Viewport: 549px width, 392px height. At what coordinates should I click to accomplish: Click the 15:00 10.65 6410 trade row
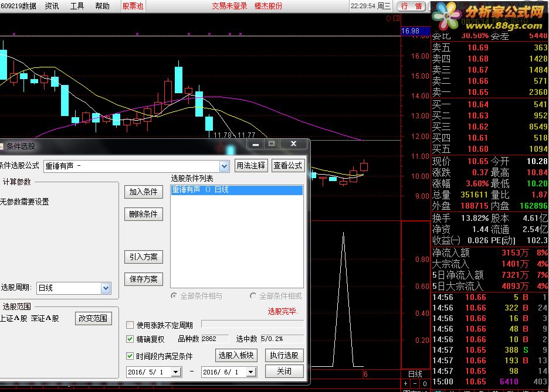point(490,382)
